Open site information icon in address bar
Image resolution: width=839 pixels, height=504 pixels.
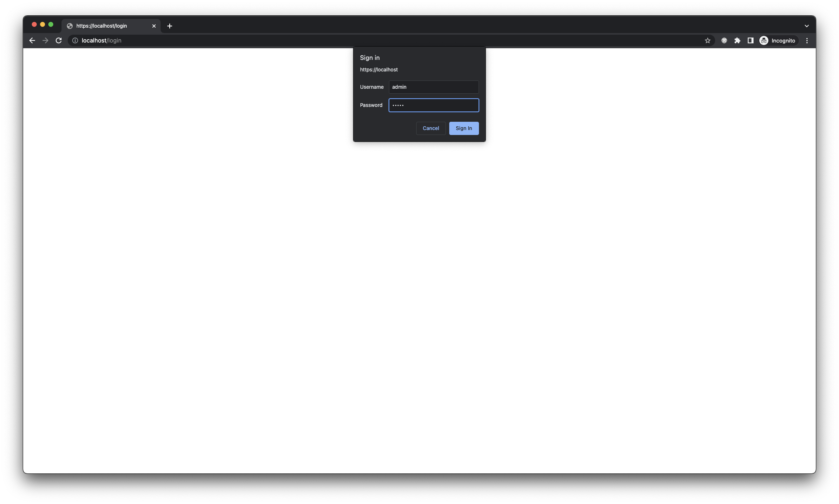tap(75, 40)
